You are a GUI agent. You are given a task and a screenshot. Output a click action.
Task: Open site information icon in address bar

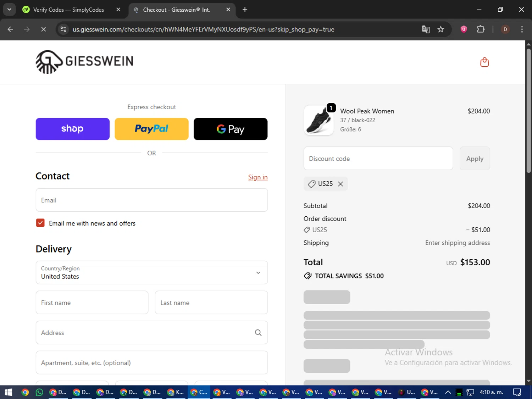[63, 29]
